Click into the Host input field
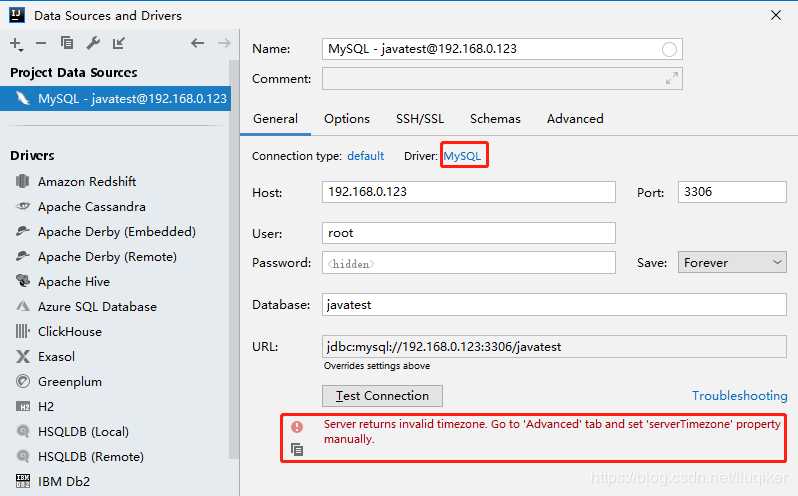 pyautogui.click(x=468, y=192)
